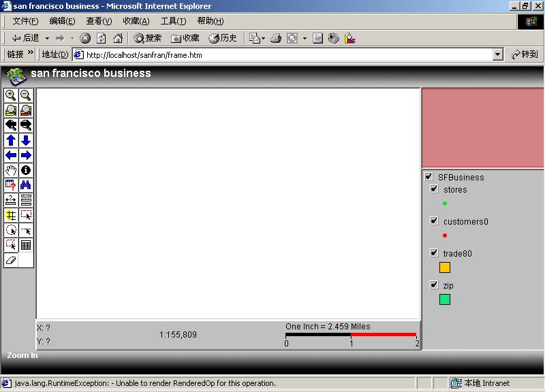Open the Forward button history dropdown
Image resolution: width=545 pixels, height=392 pixels.
coord(73,38)
